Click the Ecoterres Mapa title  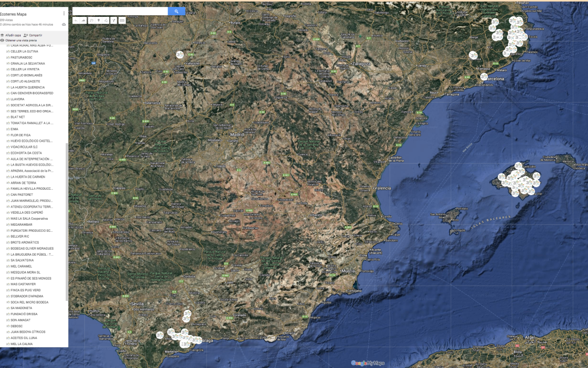click(x=13, y=14)
